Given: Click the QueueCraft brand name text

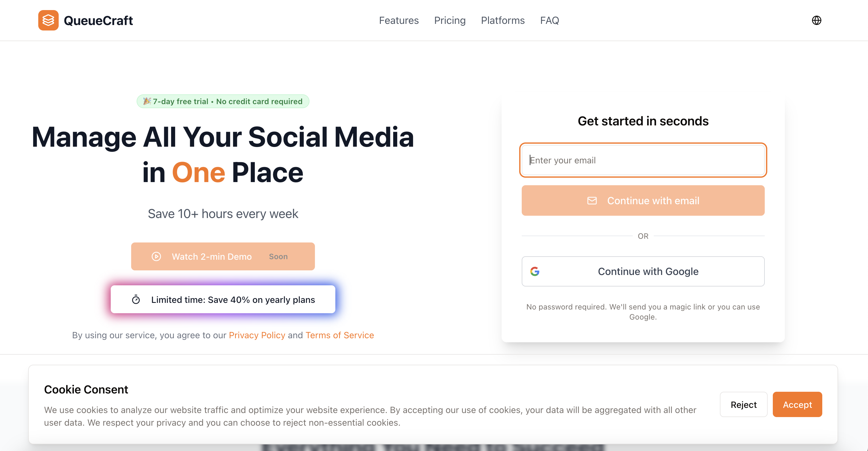Looking at the screenshot, I should pos(98,20).
